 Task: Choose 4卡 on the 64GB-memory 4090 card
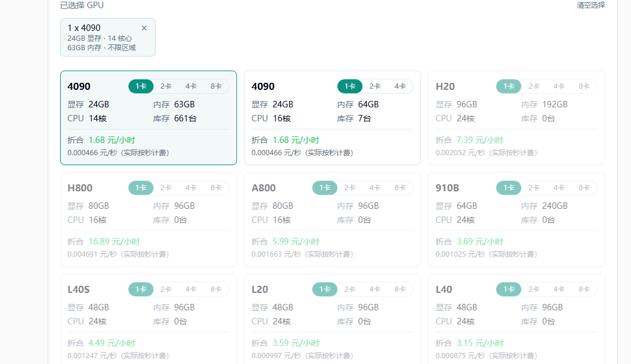[400, 86]
